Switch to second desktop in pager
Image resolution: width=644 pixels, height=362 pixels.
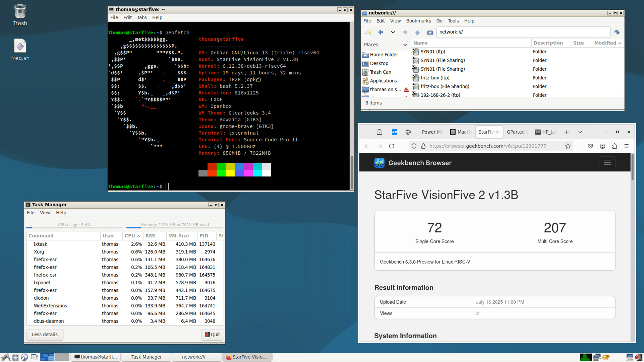(62, 357)
